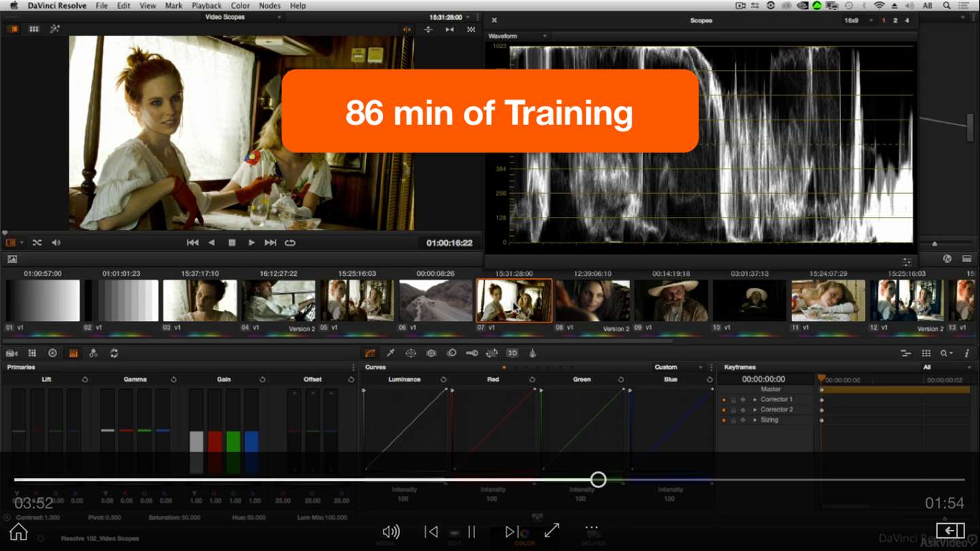Open the Color menu
The height and width of the screenshot is (551, 980).
pos(240,5)
